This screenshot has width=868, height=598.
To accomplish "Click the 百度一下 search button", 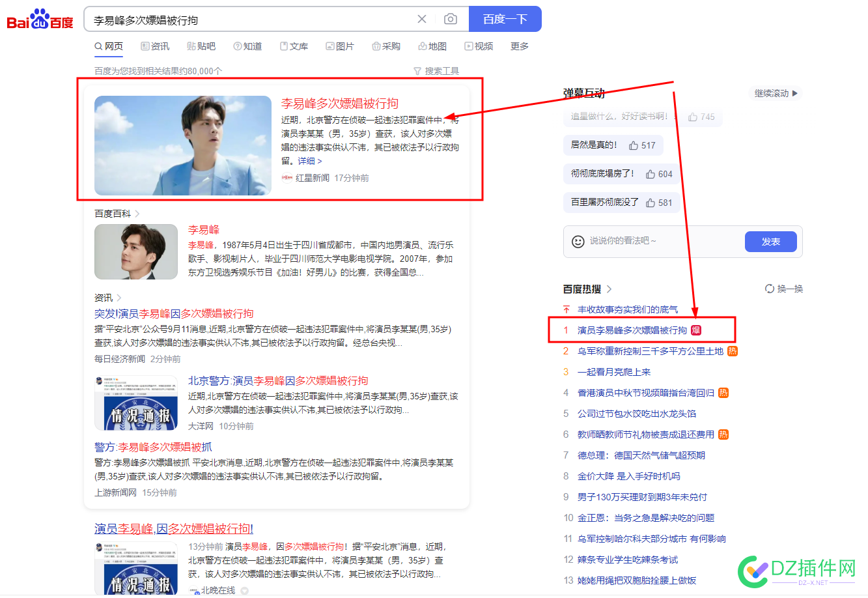I will 505,19.
